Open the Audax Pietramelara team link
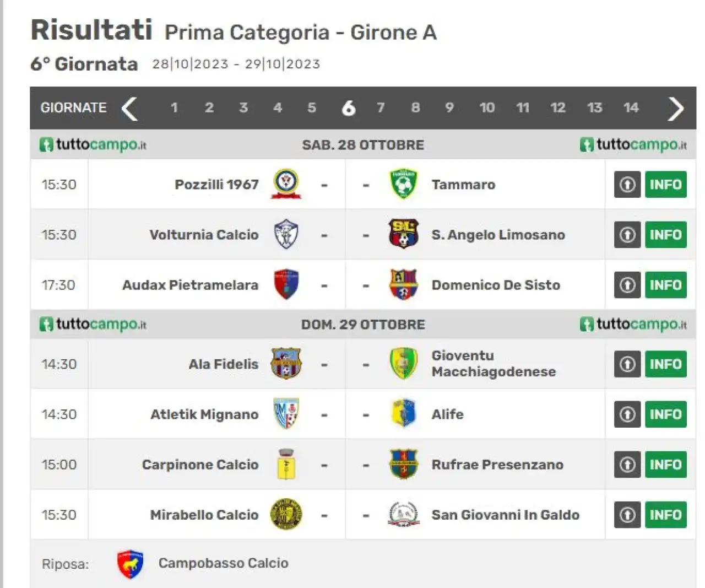The image size is (705, 588). 190,285
